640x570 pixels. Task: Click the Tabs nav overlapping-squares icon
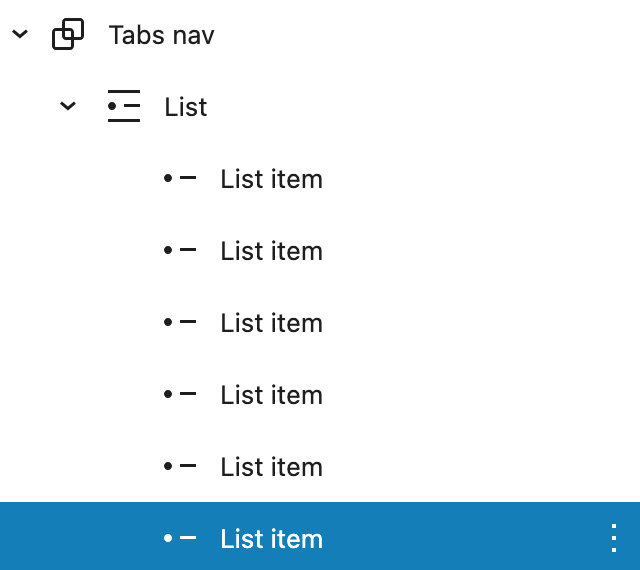pos(68,34)
